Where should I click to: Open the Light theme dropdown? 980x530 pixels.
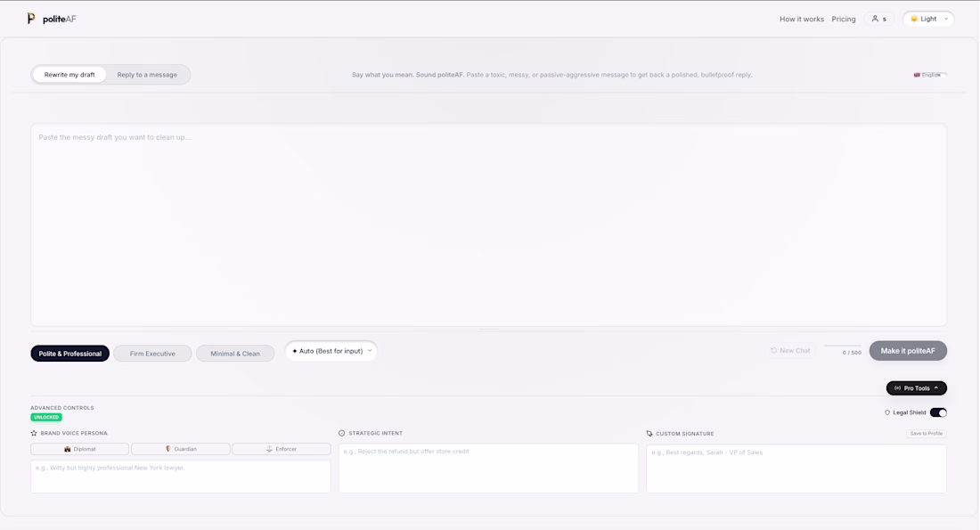[928, 19]
